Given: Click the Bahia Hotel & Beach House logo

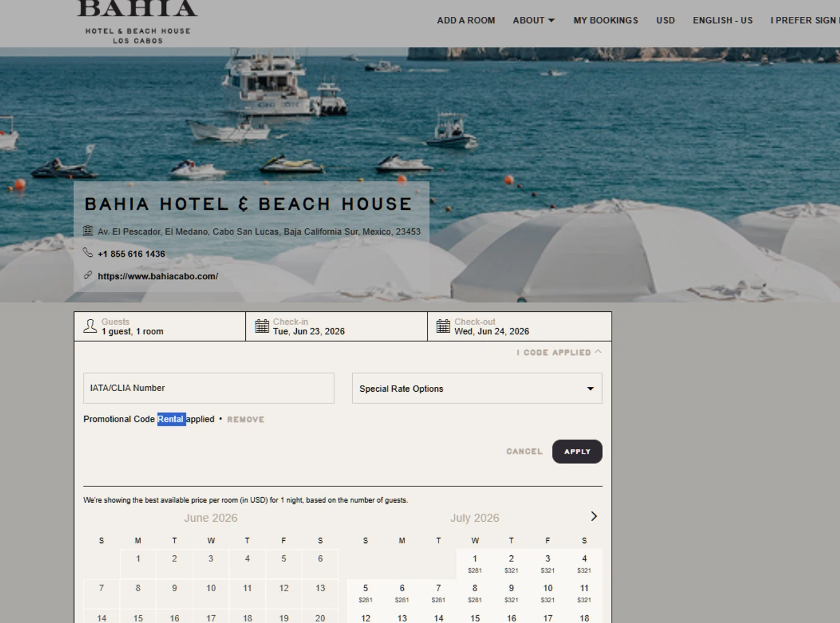Looking at the screenshot, I should click(x=138, y=22).
